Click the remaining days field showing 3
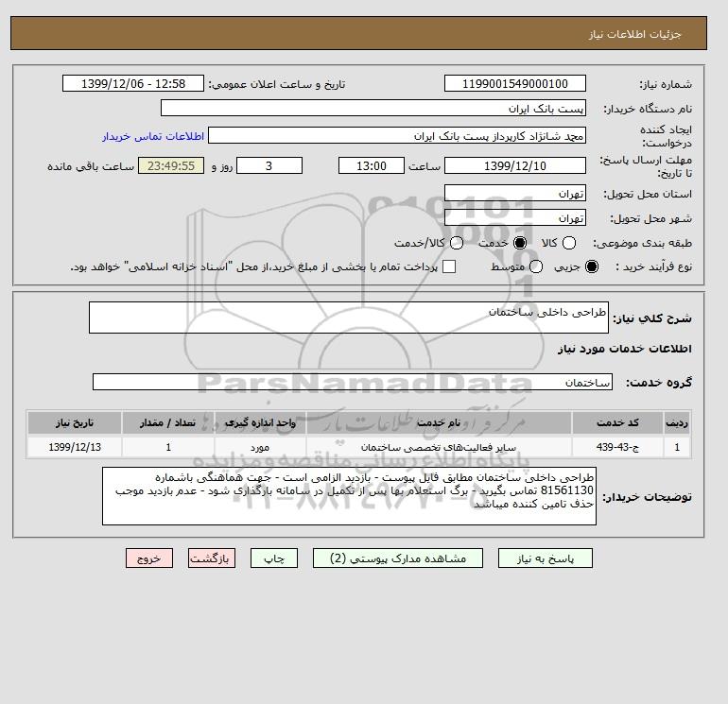The width and height of the screenshot is (728, 704). 269,165
